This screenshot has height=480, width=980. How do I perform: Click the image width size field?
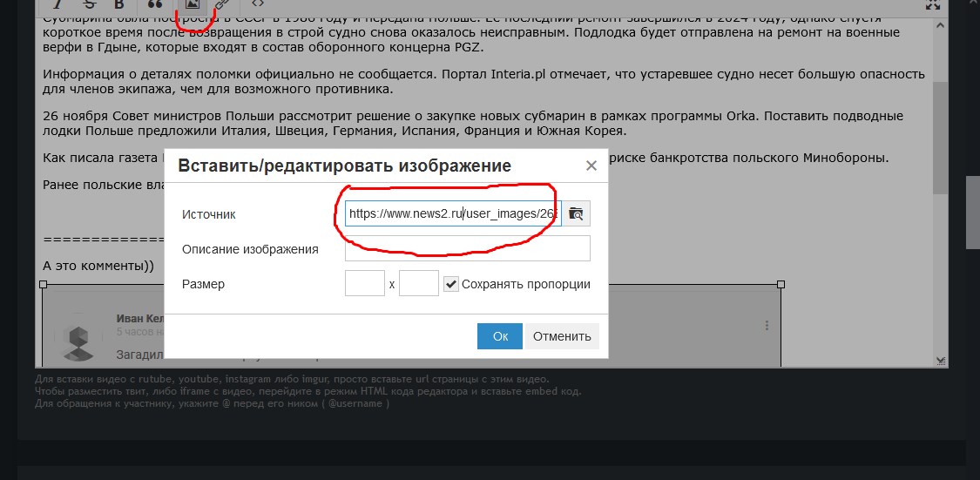[365, 284]
